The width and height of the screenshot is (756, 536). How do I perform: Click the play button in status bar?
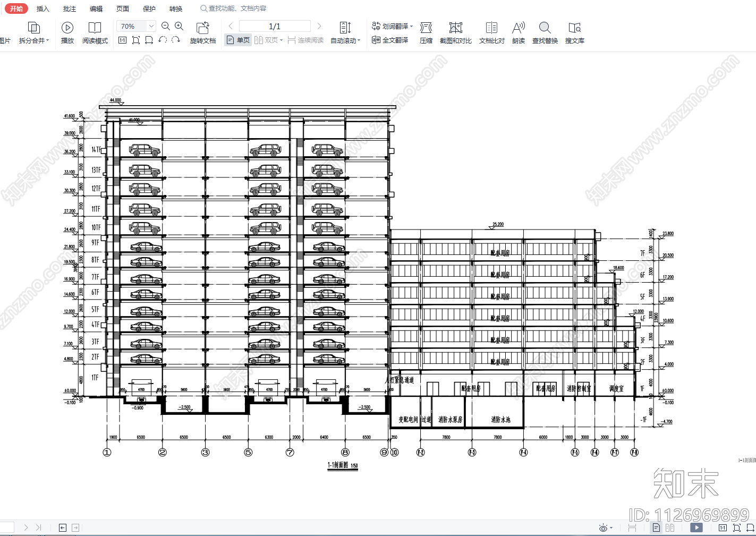coord(696,528)
